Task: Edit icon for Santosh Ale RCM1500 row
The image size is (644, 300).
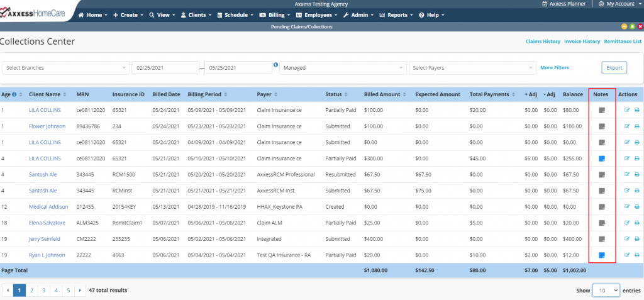Action: pos(627,174)
